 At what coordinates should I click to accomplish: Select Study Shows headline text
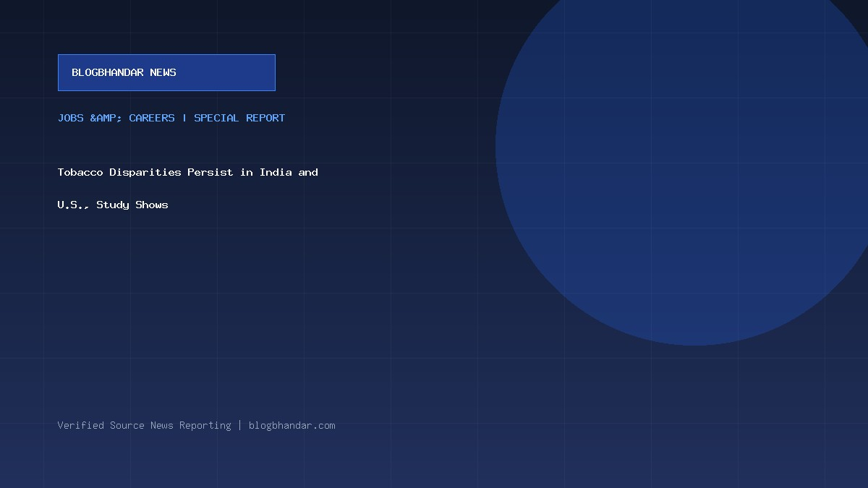132,205
